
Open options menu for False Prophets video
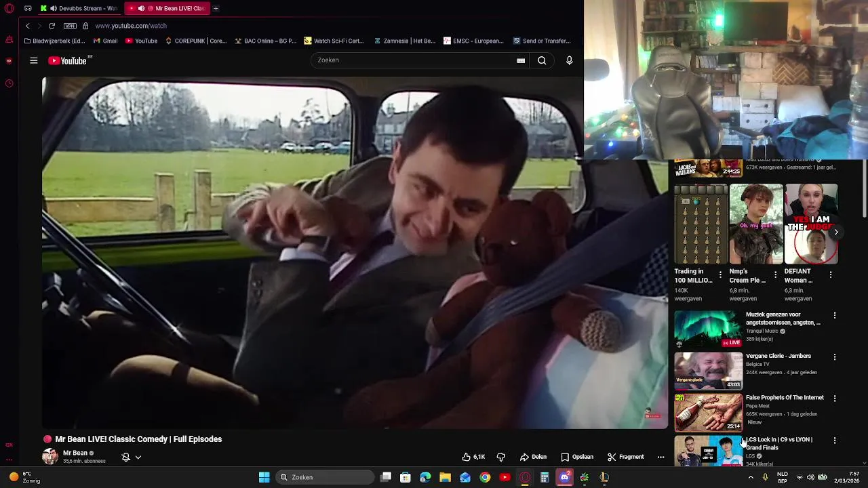(835, 399)
